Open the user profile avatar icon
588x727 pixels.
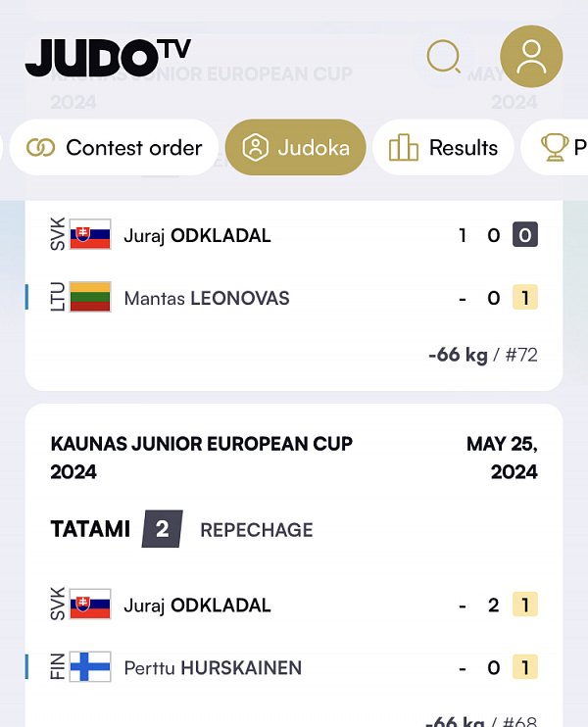(x=531, y=57)
